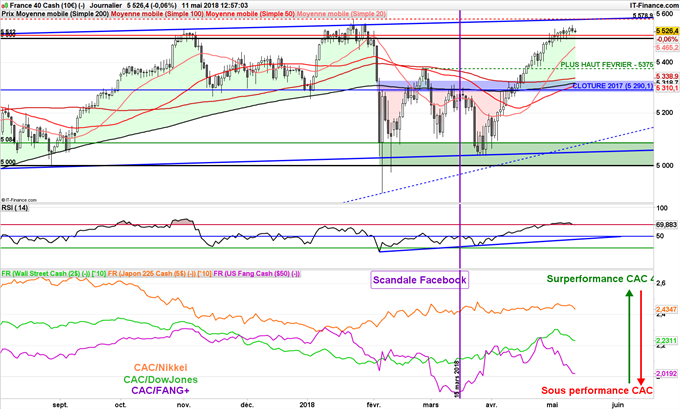Click the 69,883 RSI value tag

666,225
